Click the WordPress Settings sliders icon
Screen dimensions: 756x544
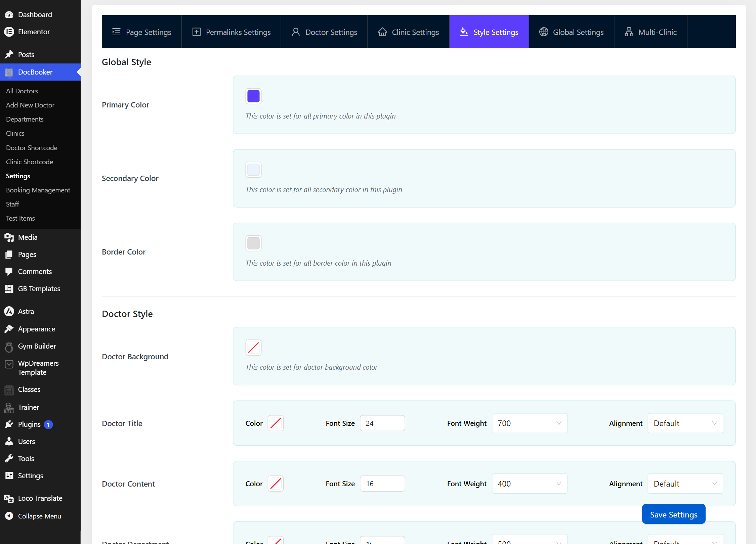9,475
